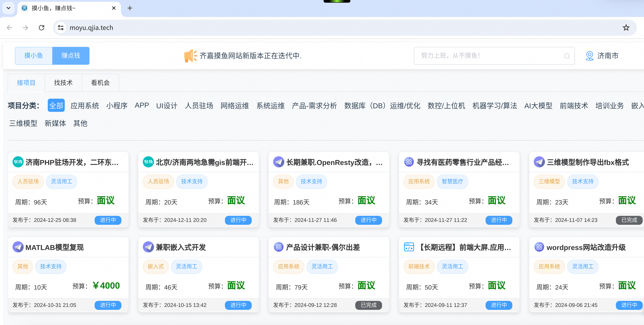Reload the page with the refresh icon
644x325 pixels.
(x=42, y=27)
